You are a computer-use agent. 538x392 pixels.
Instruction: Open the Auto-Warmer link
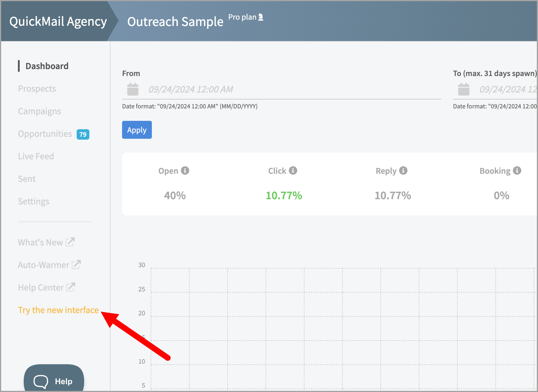(44, 265)
